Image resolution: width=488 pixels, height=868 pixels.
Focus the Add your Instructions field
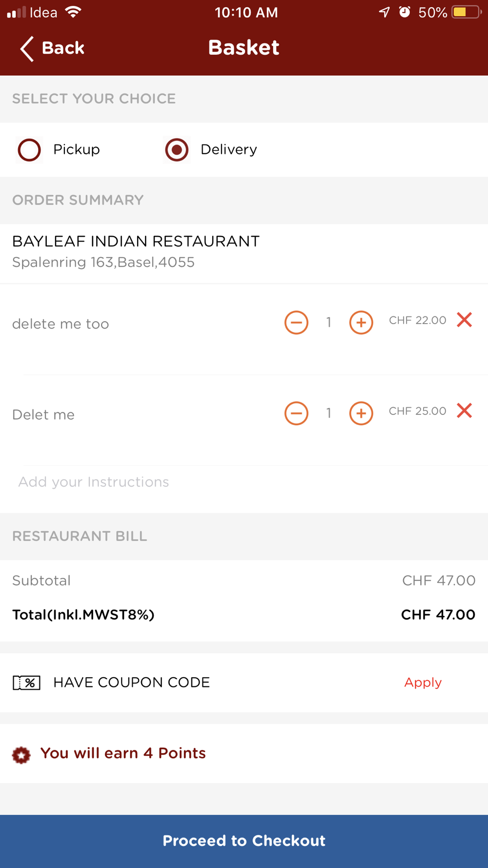(94, 482)
